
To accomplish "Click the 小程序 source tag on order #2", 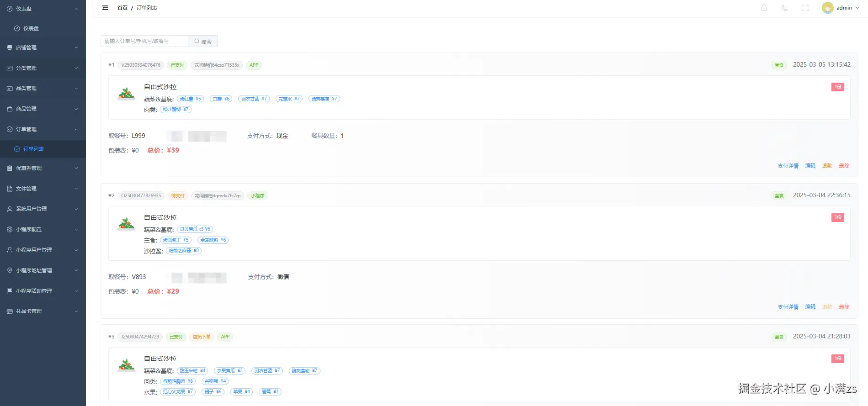I will click(x=258, y=196).
